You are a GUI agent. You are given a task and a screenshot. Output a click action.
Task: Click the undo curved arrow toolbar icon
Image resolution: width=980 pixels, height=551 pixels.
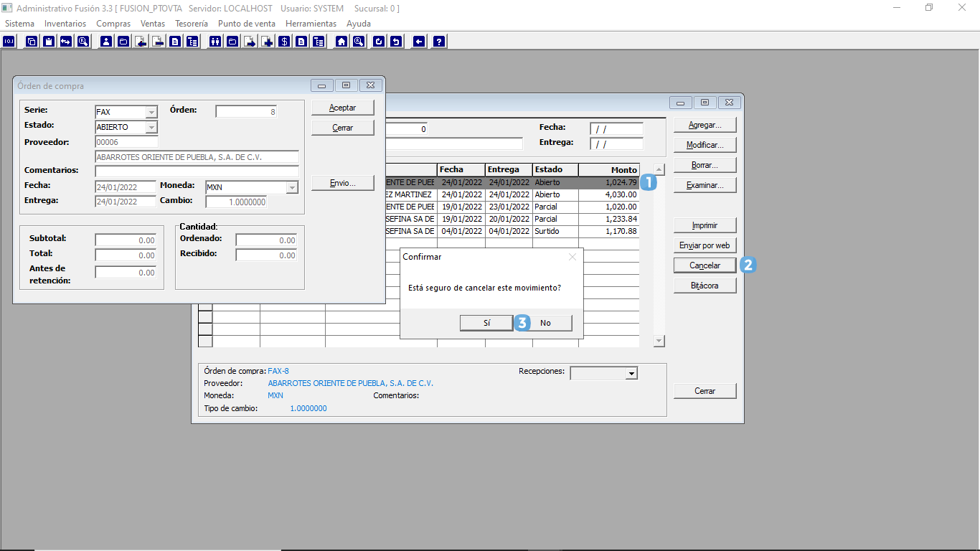(396, 42)
